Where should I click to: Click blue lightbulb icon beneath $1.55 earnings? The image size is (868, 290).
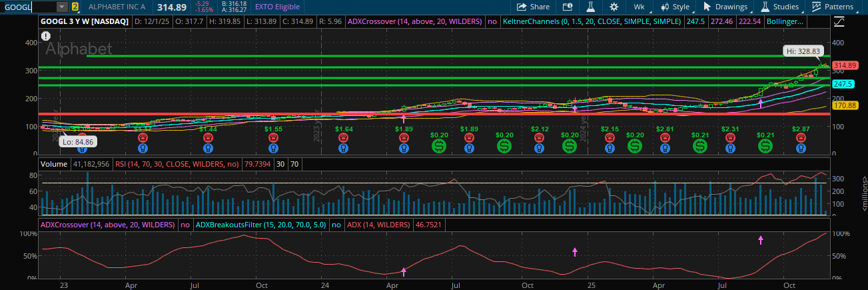pyautogui.click(x=273, y=149)
